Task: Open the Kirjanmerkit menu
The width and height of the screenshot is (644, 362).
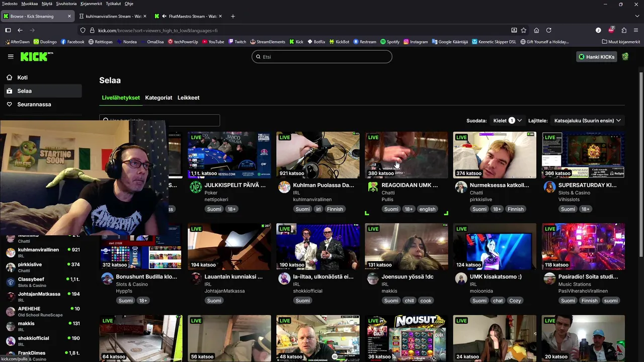Action: tap(92, 4)
